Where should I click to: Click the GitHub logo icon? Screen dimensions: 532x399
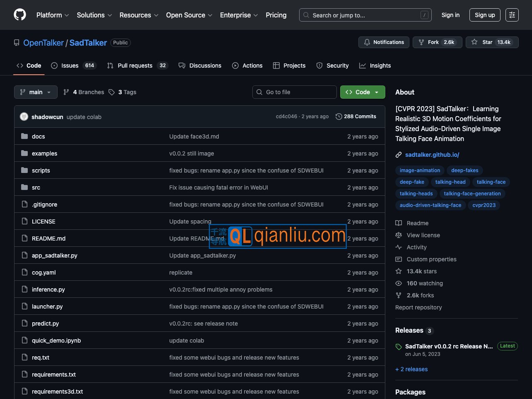point(20,15)
